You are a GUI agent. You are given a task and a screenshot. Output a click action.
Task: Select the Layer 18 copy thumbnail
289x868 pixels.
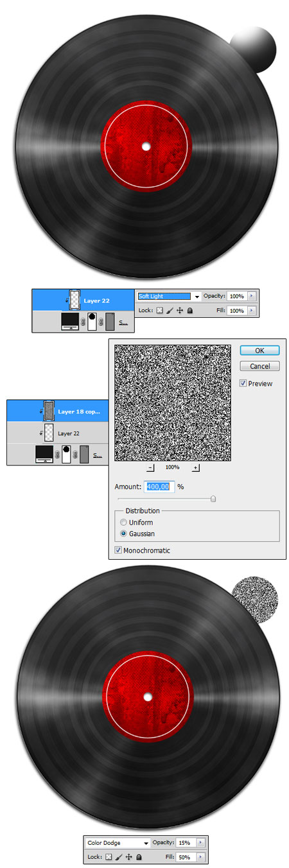(x=48, y=411)
